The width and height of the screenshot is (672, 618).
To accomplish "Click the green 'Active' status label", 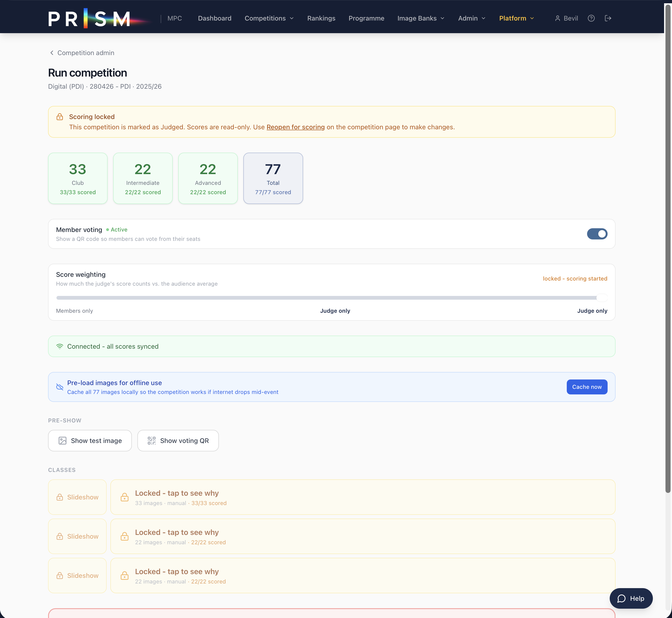I will (117, 229).
